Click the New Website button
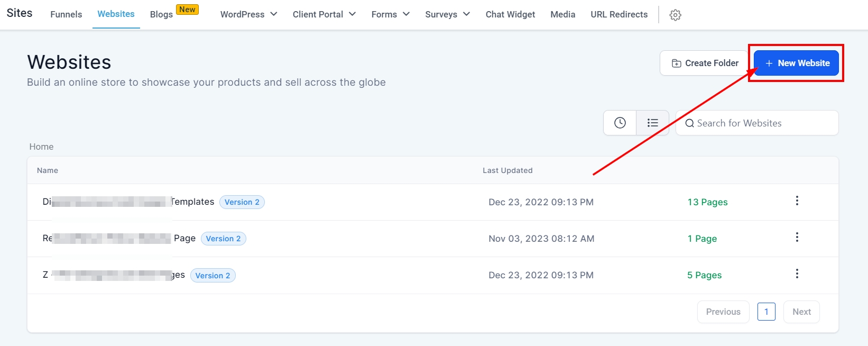The image size is (868, 346). pos(796,63)
